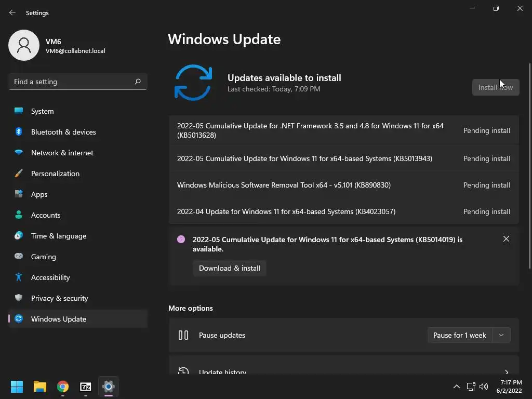
Task: Open Google Chrome from the taskbar
Action: coord(62,387)
